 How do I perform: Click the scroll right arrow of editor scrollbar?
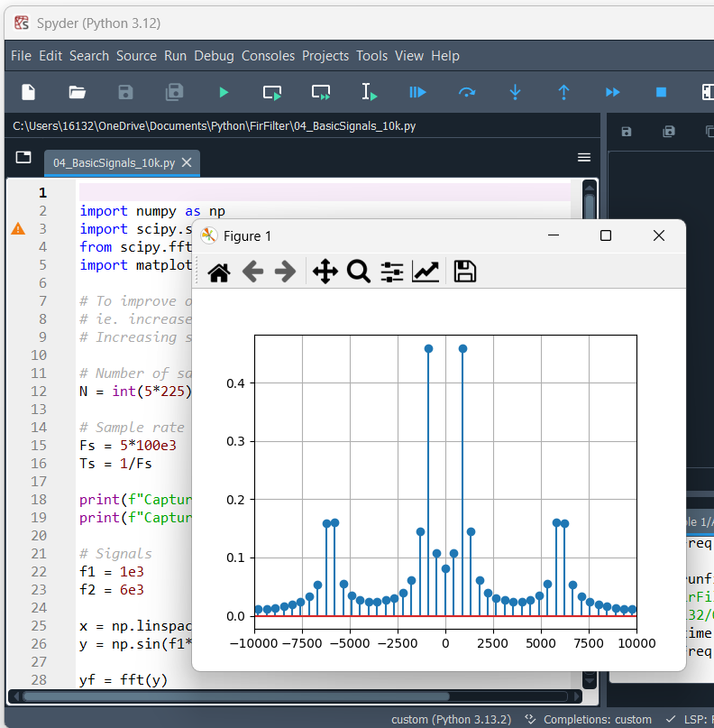[577, 696]
